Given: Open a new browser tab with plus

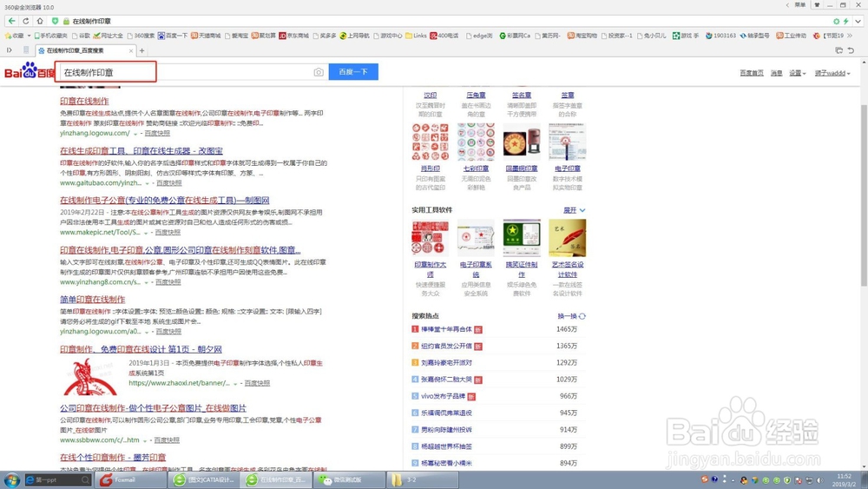Looking at the screenshot, I should (141, 50).
